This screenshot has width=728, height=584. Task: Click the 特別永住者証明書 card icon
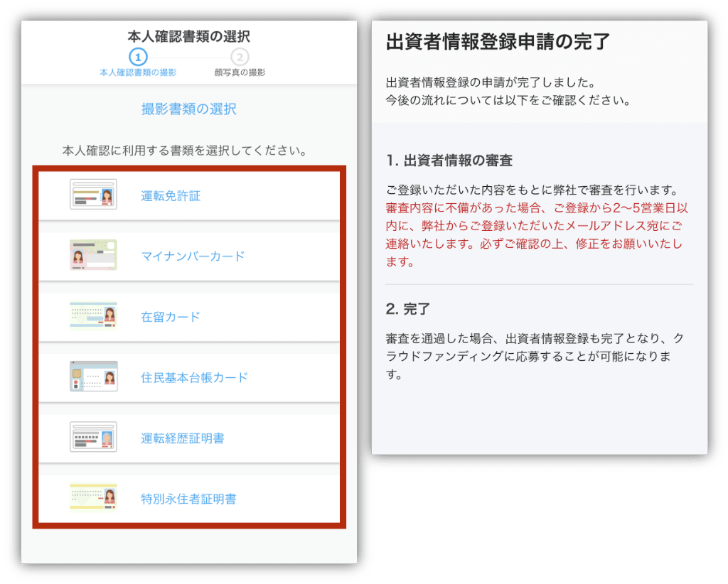(x=93, y=498)
